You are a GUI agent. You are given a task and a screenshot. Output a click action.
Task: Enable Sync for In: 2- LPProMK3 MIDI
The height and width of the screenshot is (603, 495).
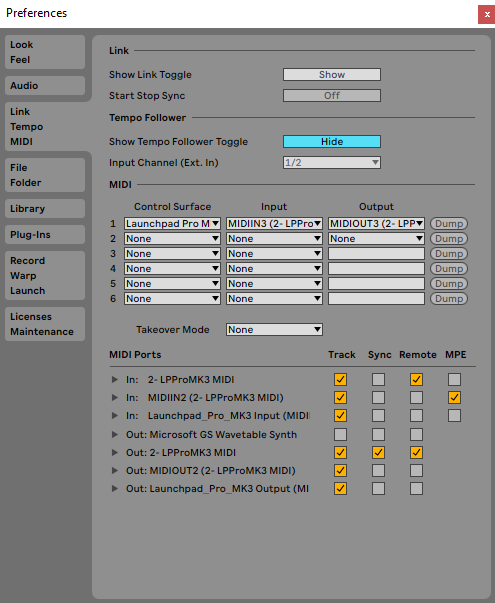378,380
